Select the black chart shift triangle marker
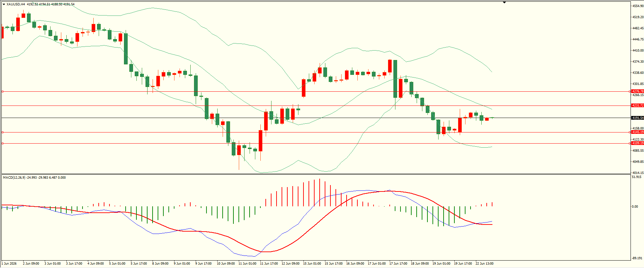Image resolution: width=644 pixels, height=268 pixels. 504,2
